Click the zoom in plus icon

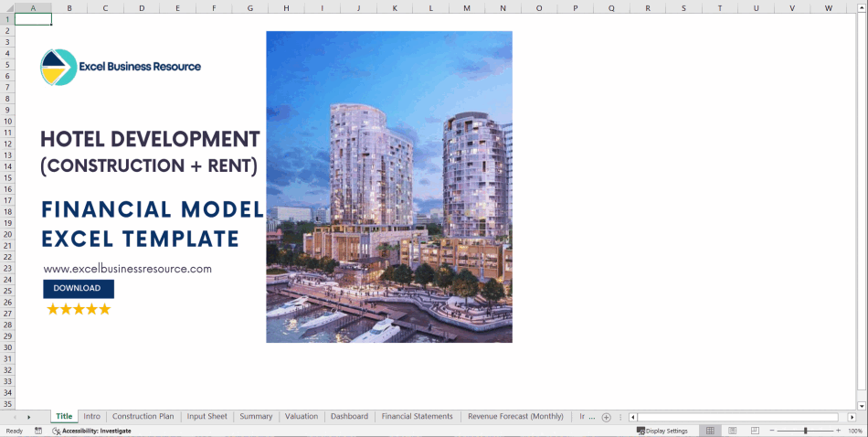pyautogui.click(x=838, y=431)
